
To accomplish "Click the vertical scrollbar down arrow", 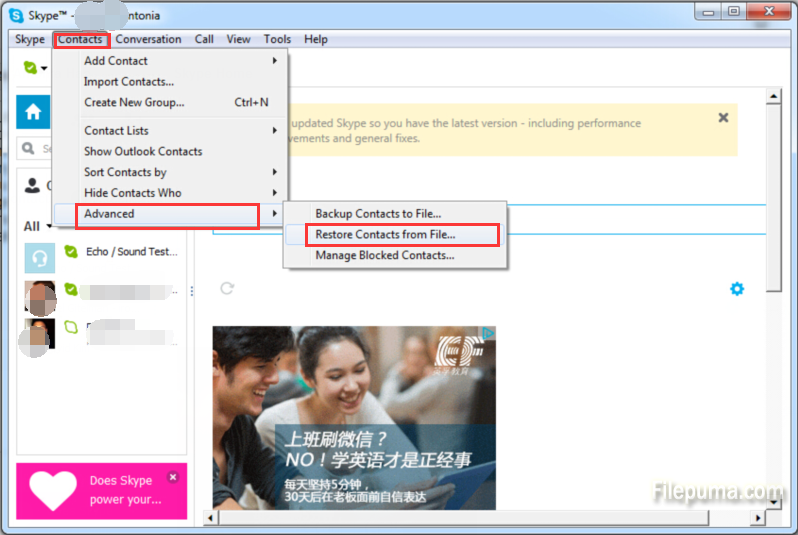I will [x=772, y=501].
